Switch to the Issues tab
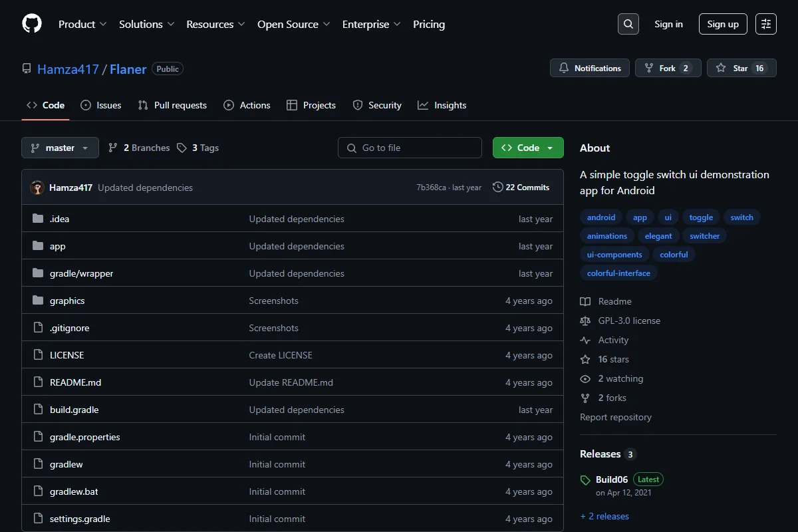Screen dimensions: 798x532 (x=101, y=105)
